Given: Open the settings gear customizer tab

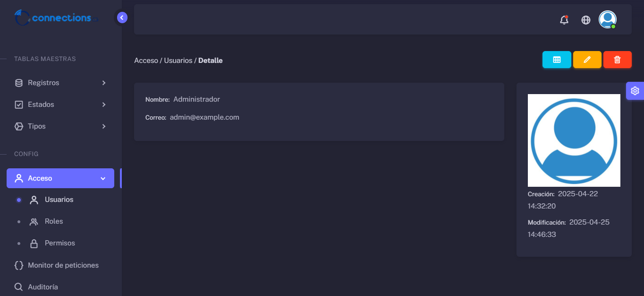Looking at the screenshot, I should click(635, 91).
